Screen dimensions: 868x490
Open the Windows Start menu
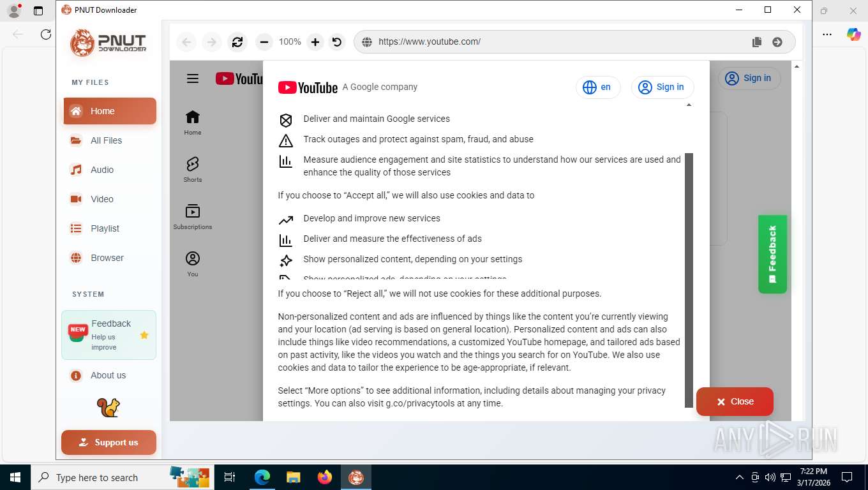[x=15, y=477]
